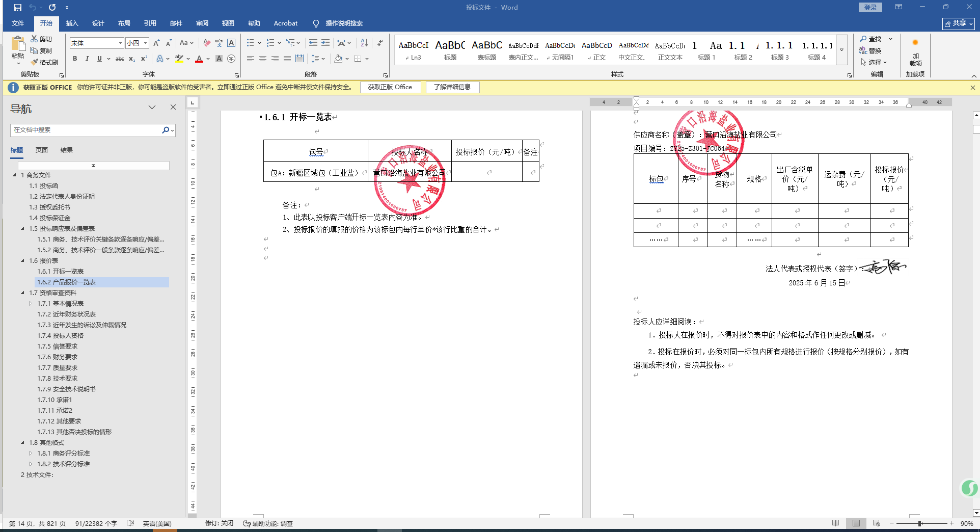Center the paragraph text
980x532 pixels.
(263, 59)
